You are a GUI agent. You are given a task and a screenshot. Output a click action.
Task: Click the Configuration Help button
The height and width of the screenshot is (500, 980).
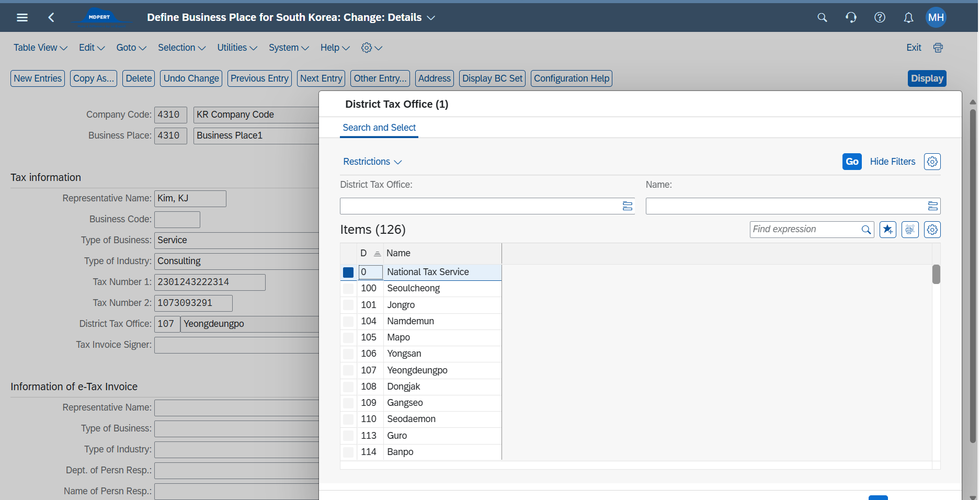[572, 78]
